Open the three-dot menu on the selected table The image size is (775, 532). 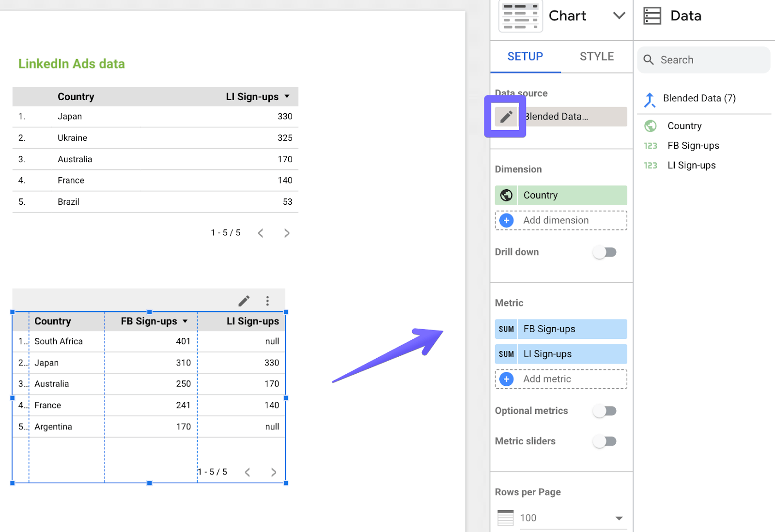click(x=267, y=300)
